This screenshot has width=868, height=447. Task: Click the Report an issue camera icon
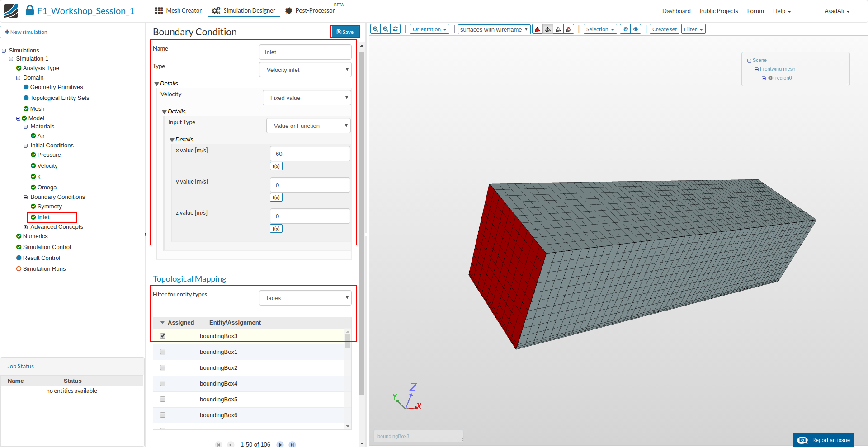pyautogui.click(x=802, y=440)
